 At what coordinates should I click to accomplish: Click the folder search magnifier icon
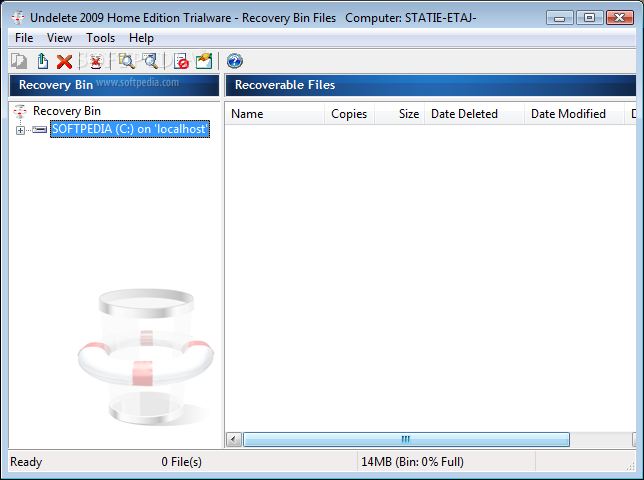coord(126,62)
